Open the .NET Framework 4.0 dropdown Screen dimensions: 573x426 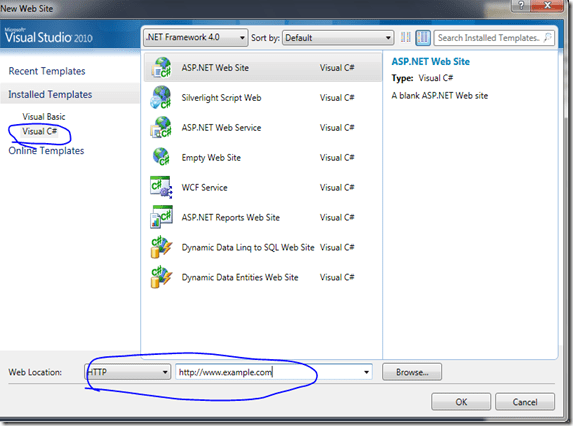coord(196,37)
